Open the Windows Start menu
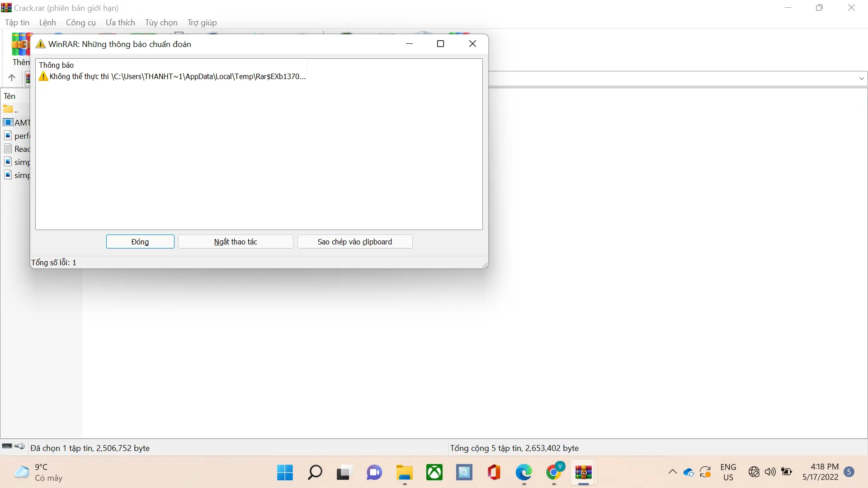 285,473
